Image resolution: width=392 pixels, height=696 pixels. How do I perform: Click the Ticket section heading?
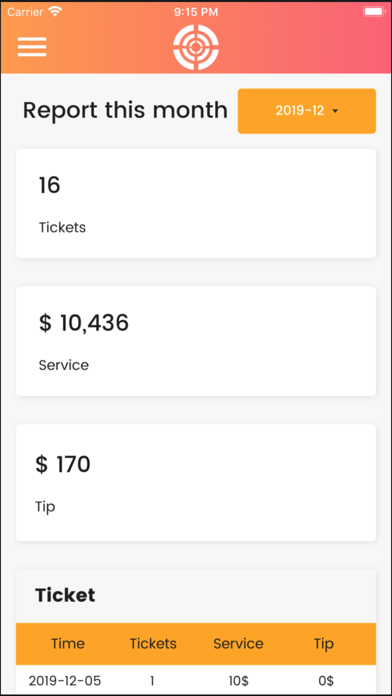[65, 595]
